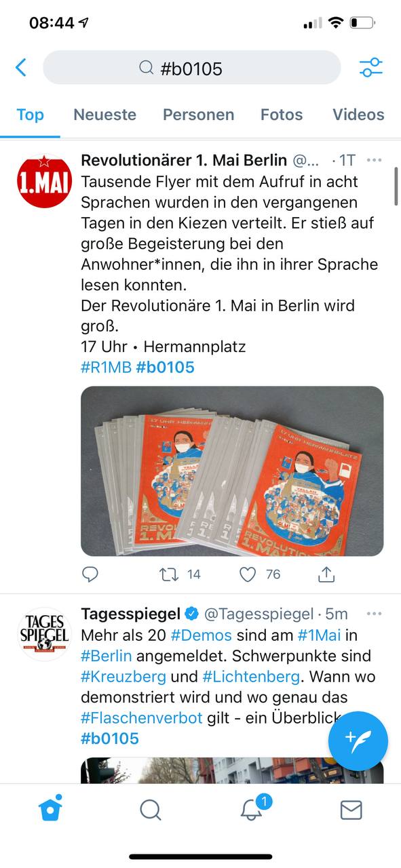Open more options on Tagesspiegel tweet
Viewport: 401px width, 868px height.
pyautogui.click(x=374, y=614)
